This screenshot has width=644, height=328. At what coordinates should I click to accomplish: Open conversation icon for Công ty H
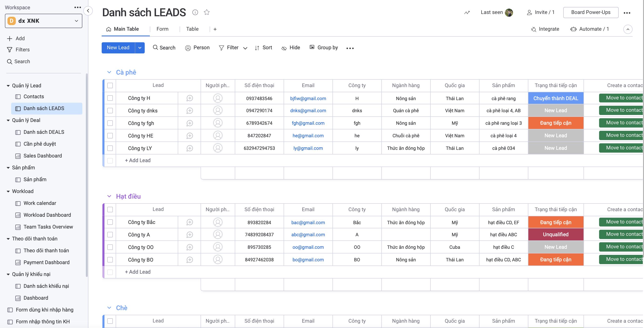[189, 98]
